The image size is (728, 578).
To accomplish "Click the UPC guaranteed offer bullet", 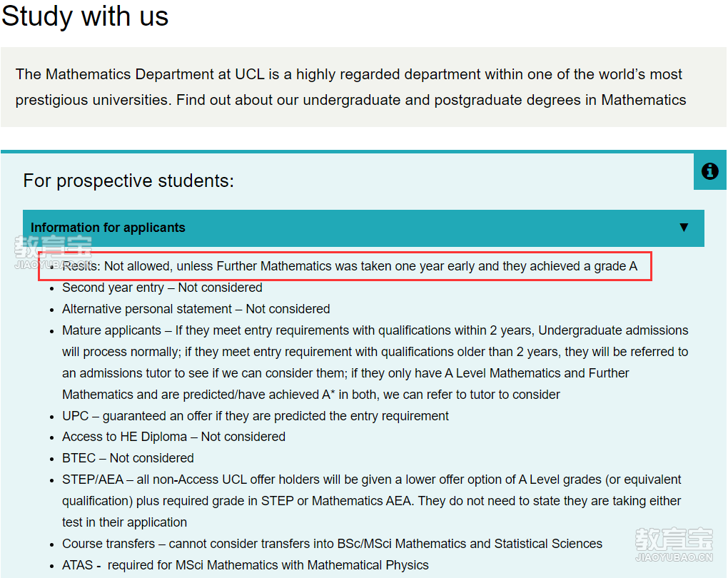I will click(256, 415).
